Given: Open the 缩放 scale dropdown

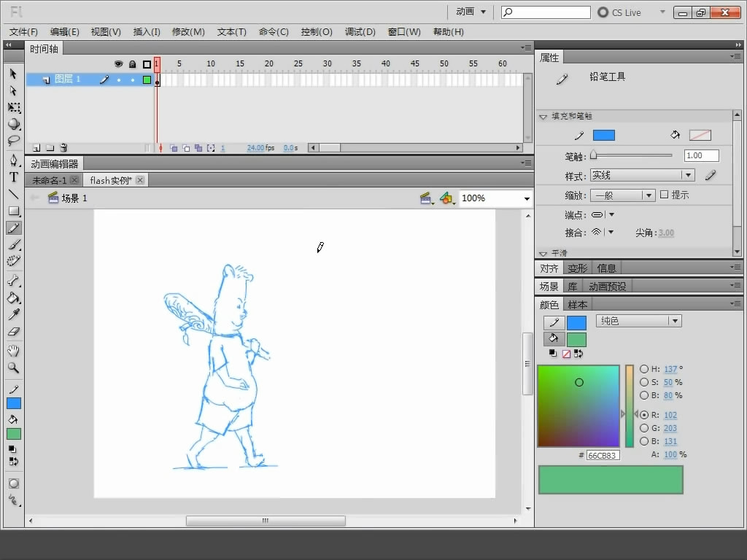Looking at the screenshot, I should (622, 195).
